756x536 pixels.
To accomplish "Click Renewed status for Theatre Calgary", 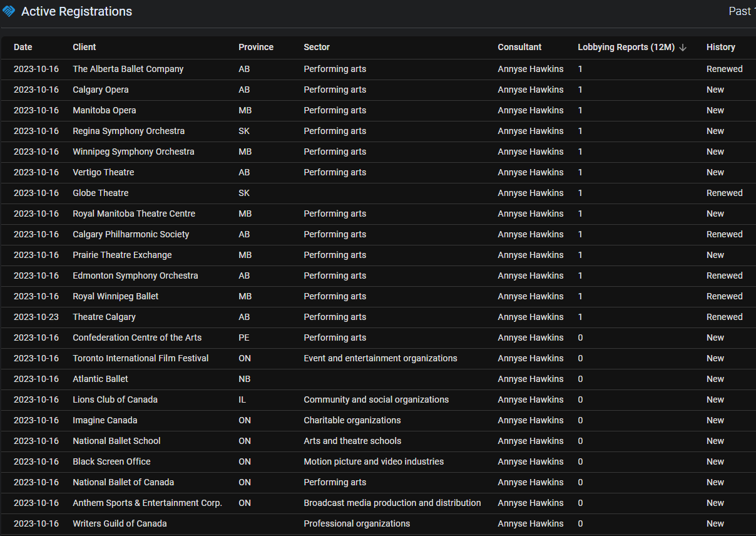I will [725, 317].
